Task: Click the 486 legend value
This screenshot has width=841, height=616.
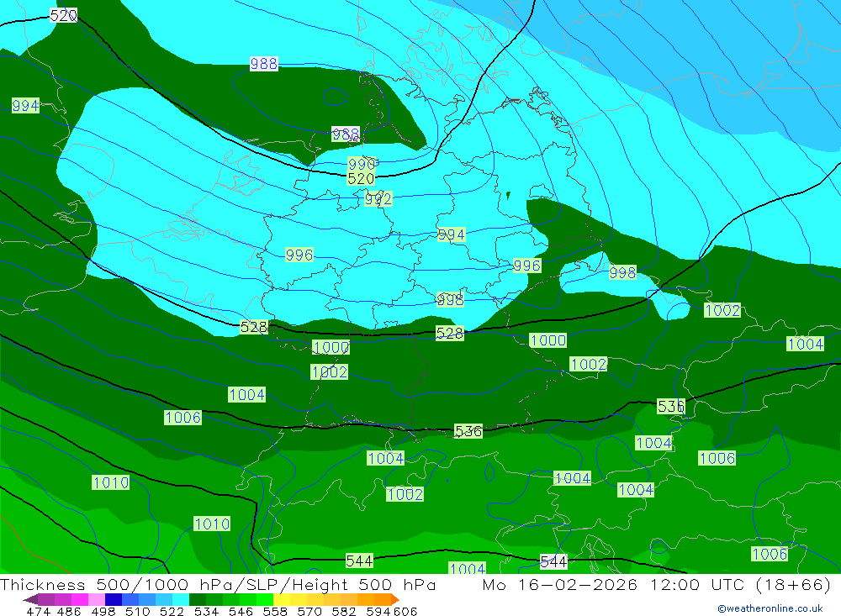Action: click(69, 611)
